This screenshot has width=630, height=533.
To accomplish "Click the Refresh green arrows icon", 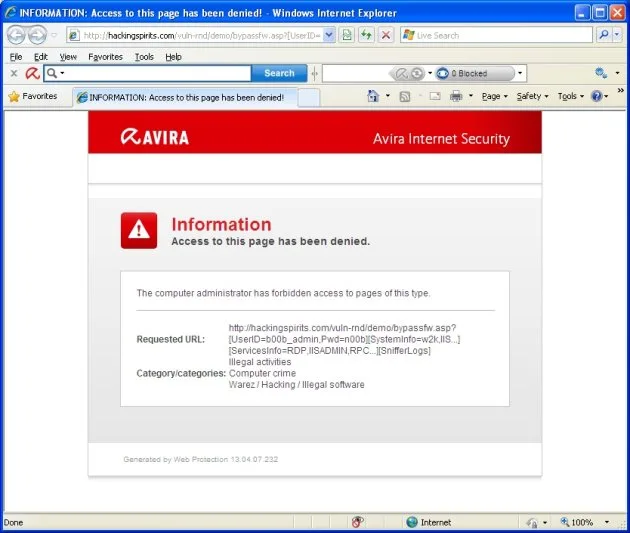I will pos(366,35).
